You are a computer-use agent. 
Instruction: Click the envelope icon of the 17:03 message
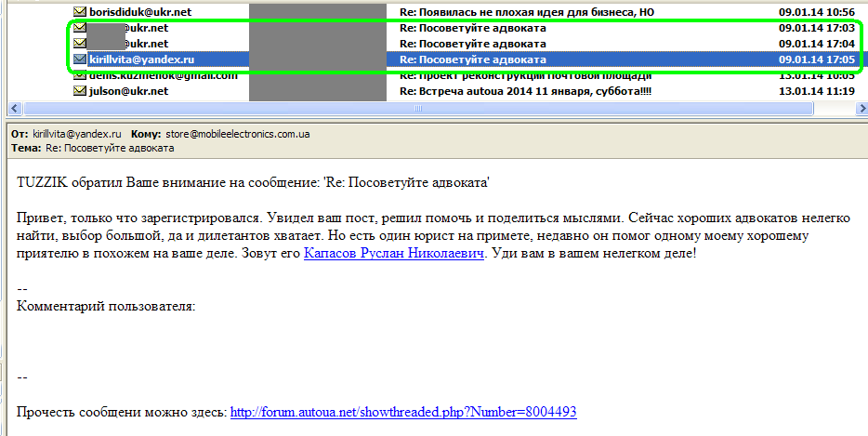tap(79, 28)
